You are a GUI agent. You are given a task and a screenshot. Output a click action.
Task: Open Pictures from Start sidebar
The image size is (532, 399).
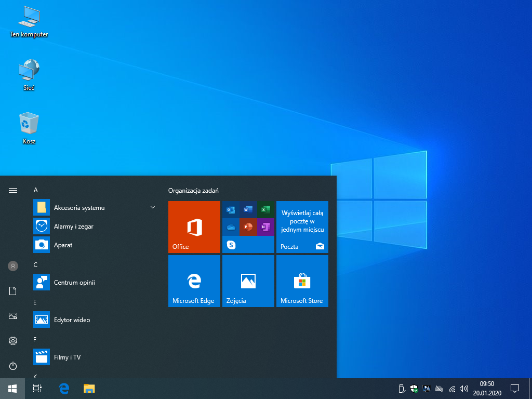13,316
